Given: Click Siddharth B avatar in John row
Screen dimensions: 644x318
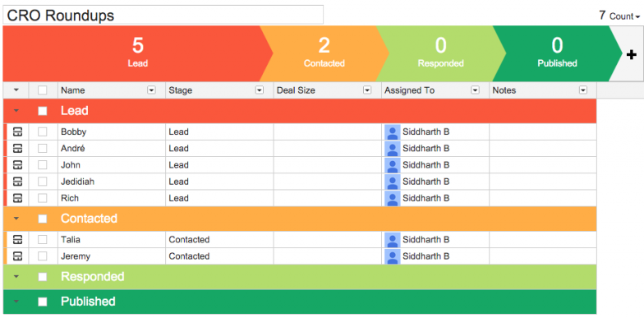Looking at the screenshot, I should coord(393,165).
